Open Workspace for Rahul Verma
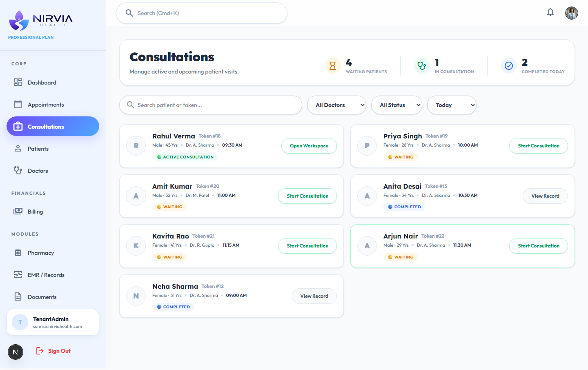The image size is (588, 370). [x=309, y=146]
